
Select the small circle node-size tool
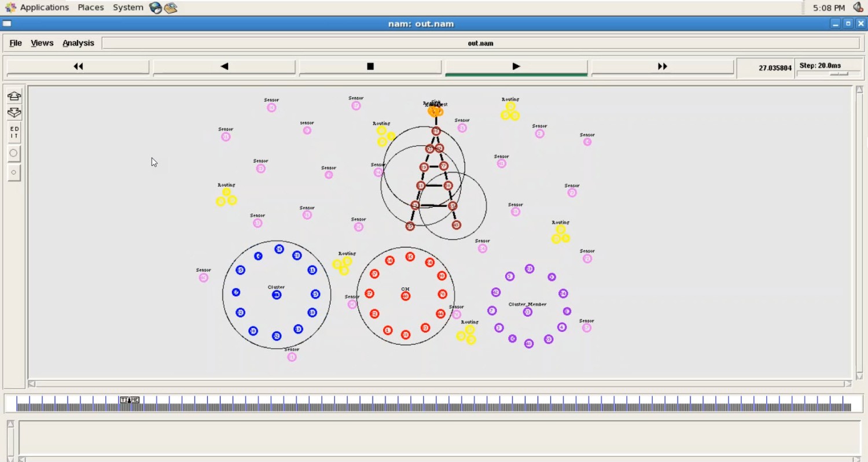point(14,172)
